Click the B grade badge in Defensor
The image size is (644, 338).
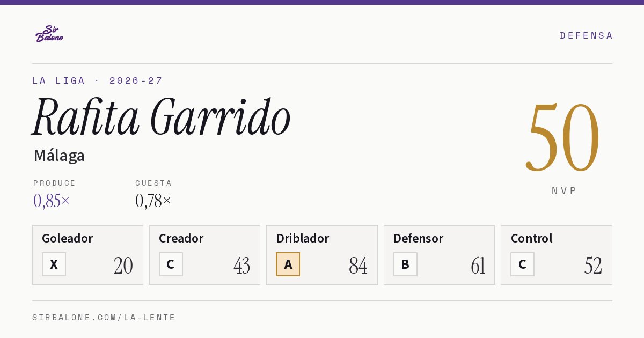405,264
